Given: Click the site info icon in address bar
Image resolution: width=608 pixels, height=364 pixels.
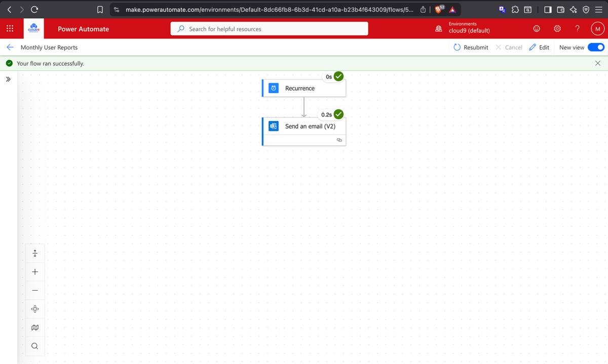Looking at the screenshot, I should pyautogui.click(x=117, y=9).
